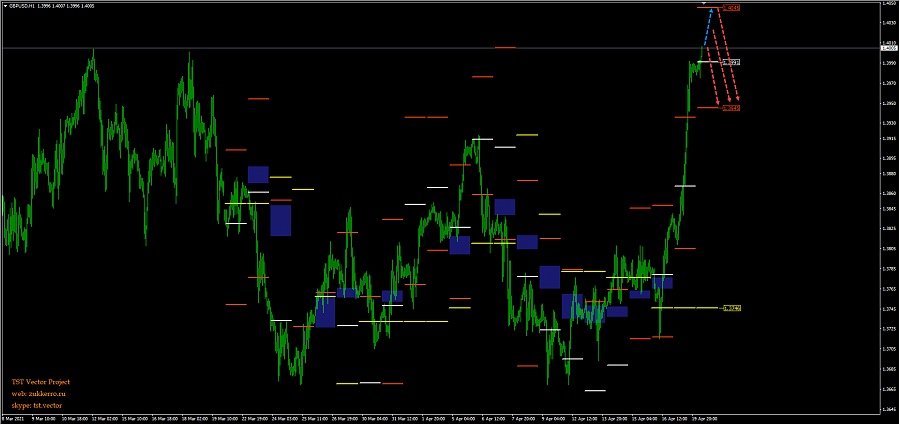Select the blue dashed upward arrow
Screen dimensions: 900x425
coord(709,28)
